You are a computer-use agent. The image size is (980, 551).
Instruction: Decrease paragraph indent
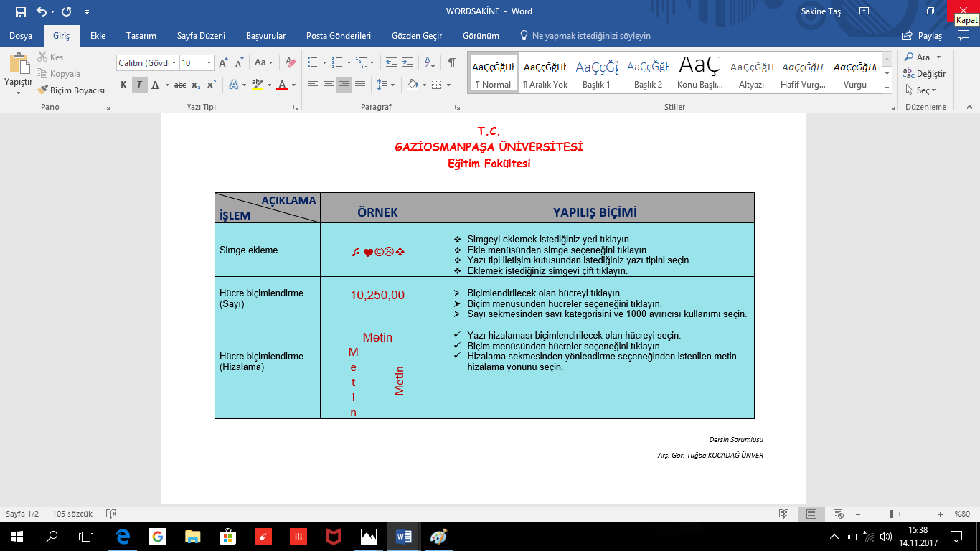click(x=391, y=62)
